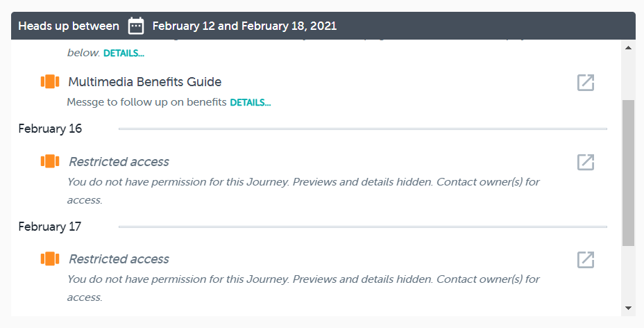Click the February 17 date heading
The width and height of the screenshot is (644, 328).
[x=50, y=227]
